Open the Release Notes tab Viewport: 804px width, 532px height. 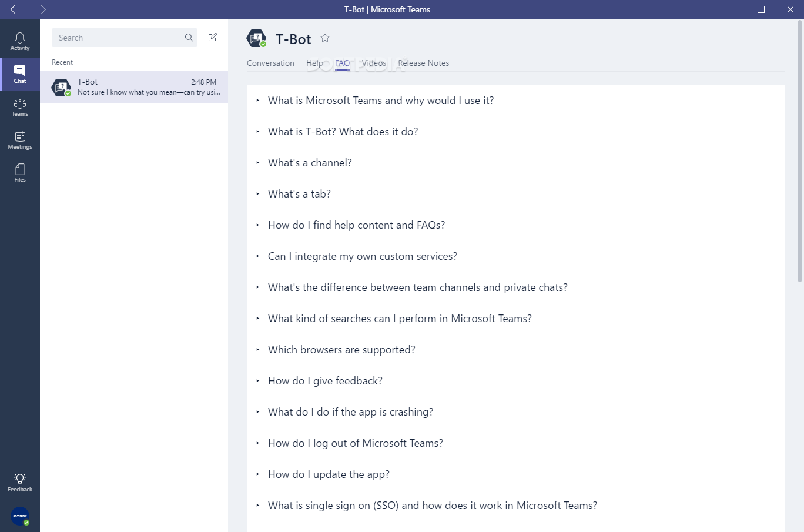tap(423, 63)
